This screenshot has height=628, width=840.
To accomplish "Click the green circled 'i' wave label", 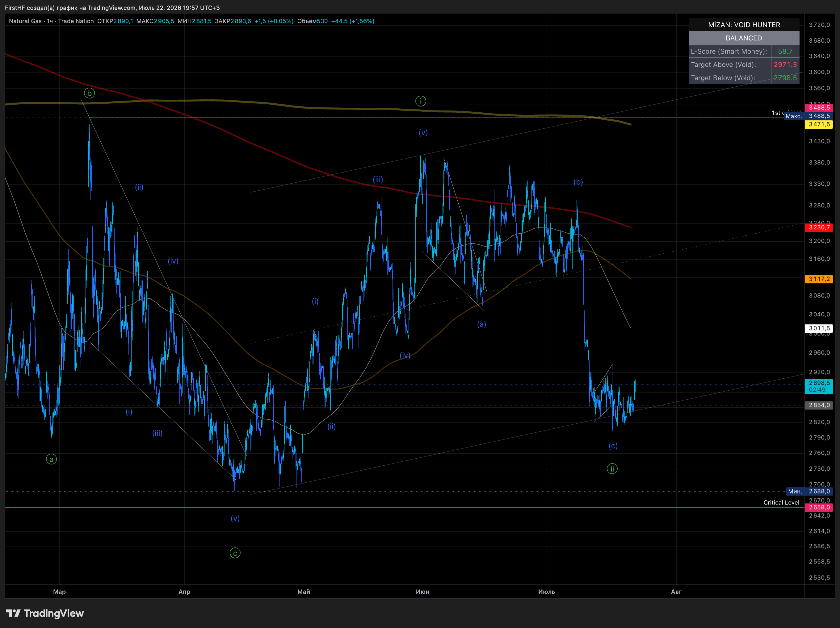I will (x=420, y=101).
